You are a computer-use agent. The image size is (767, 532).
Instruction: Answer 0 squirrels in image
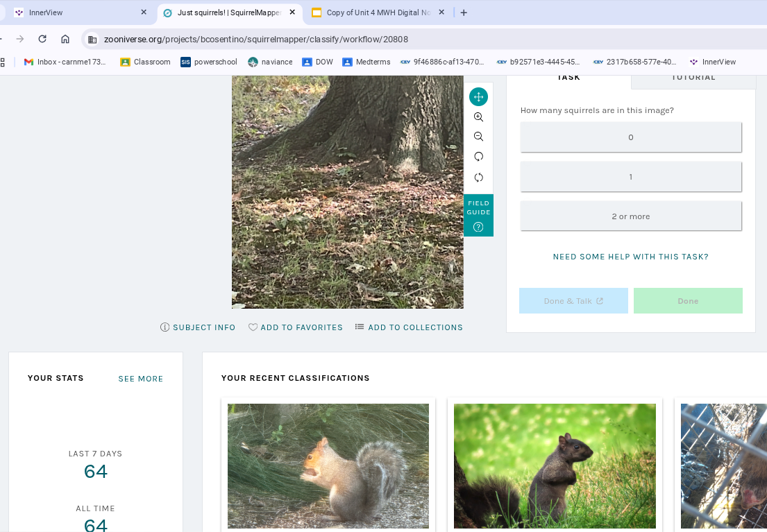tap(630, 137)
